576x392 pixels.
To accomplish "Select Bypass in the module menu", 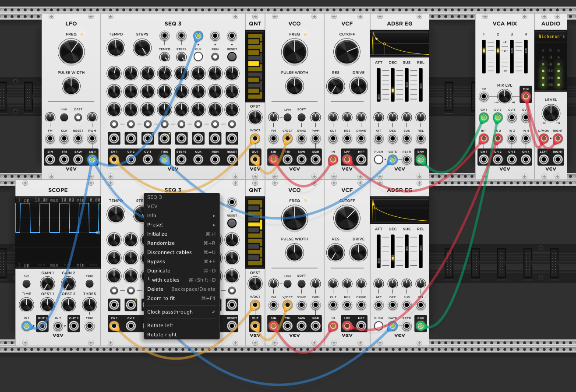I will coord(181,261).
